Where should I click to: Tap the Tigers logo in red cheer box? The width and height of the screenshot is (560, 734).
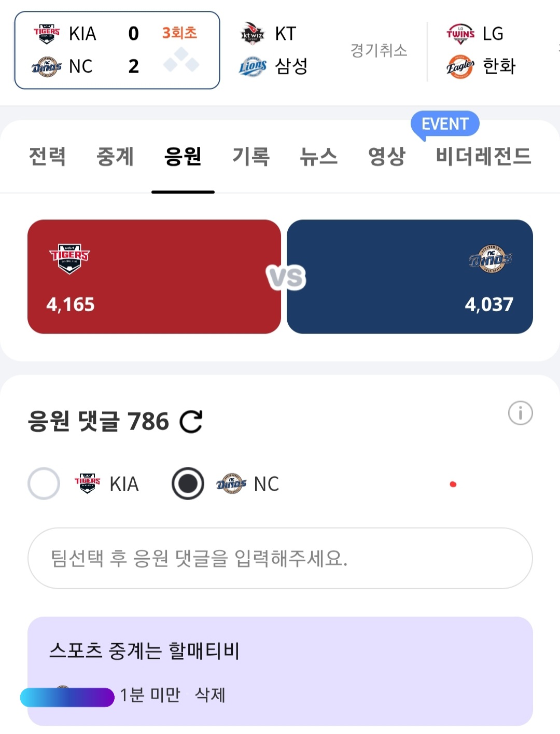pyautogui.click(x=69, y=258)
